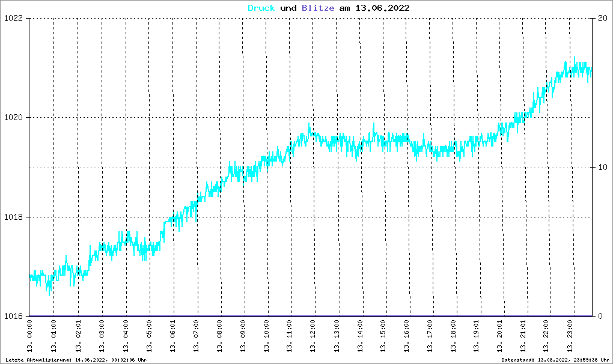Viewport: 613px width, 364px height.
Task: Click the 'Letzte Aktualisierung' timestamp text
Action: pyautogui.click(x=76, y=360)
